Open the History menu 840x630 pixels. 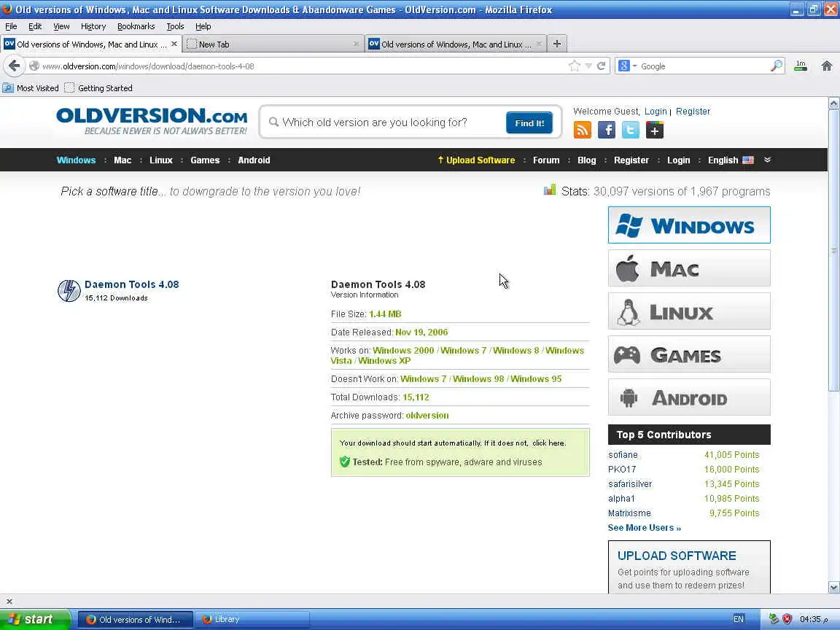pos(93,26)
